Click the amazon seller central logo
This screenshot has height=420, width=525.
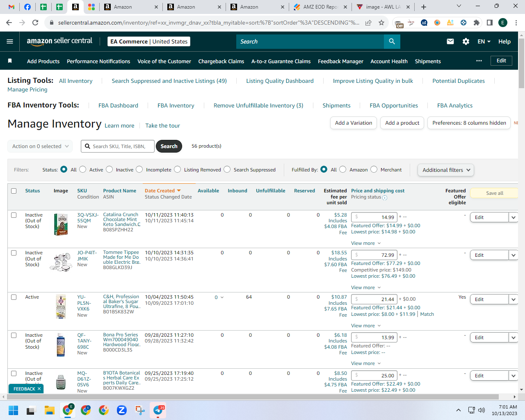[x=59, y=41]
